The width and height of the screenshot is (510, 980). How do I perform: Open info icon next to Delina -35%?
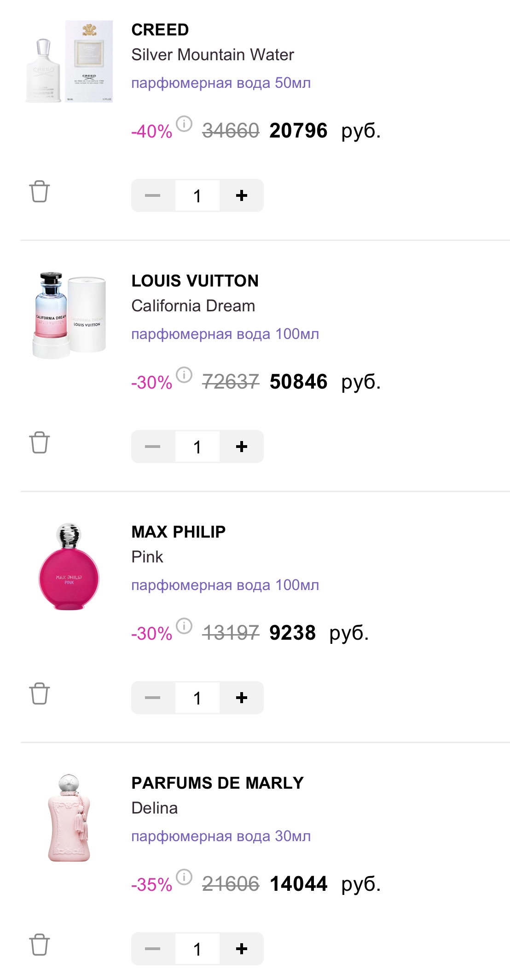coord(184,877)
